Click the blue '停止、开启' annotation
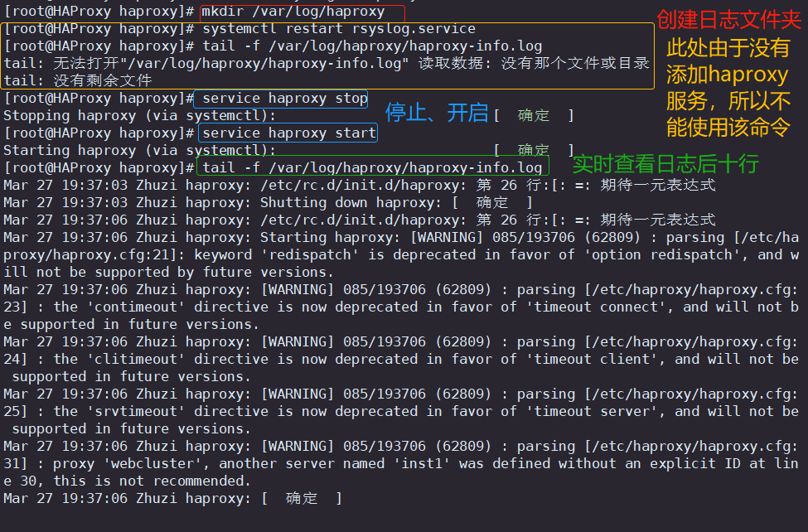 (x=437, y=113)
